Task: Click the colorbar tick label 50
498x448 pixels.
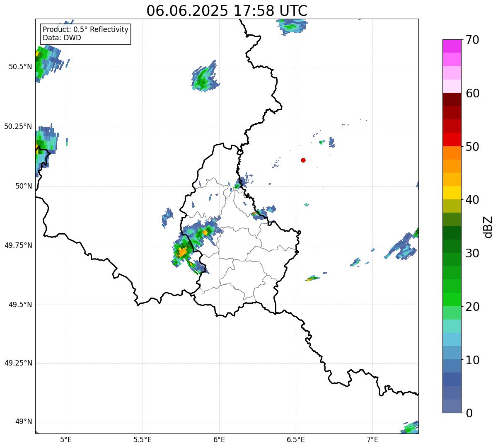Action: click(472, 147)
